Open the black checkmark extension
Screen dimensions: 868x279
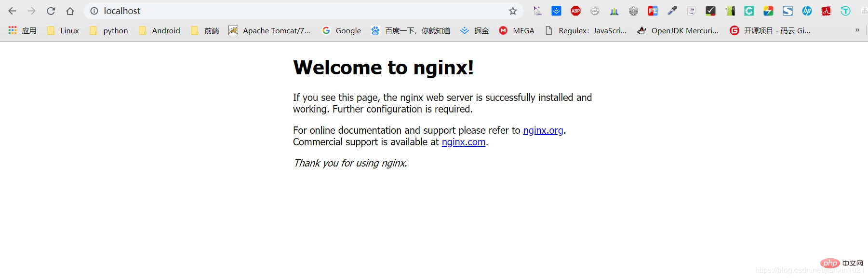(x=711, y=11)
